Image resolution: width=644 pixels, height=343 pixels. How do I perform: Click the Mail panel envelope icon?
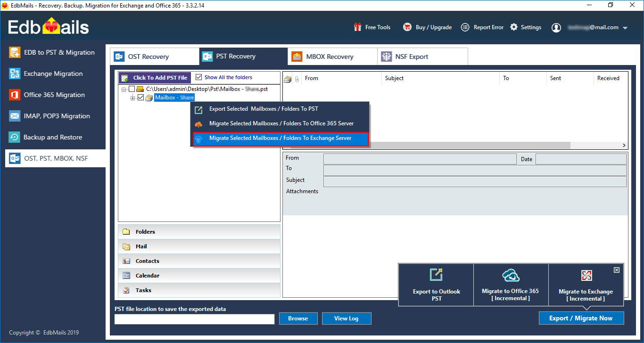coord(126,246)
